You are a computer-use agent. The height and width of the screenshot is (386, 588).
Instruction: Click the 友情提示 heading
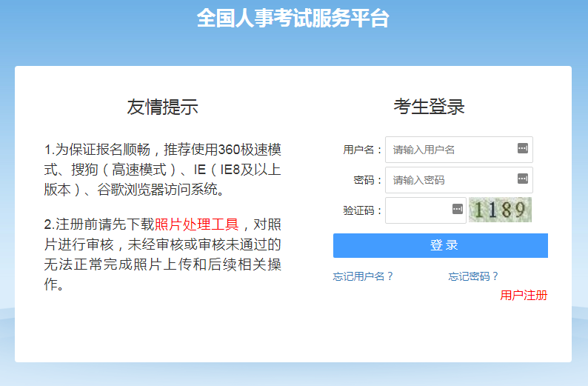click(162, 107)
